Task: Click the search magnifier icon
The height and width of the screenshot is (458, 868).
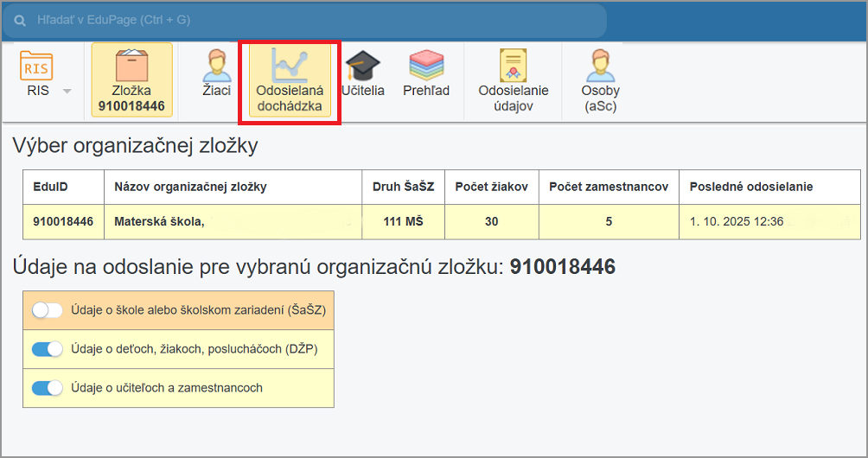Action: pos(20,19)
